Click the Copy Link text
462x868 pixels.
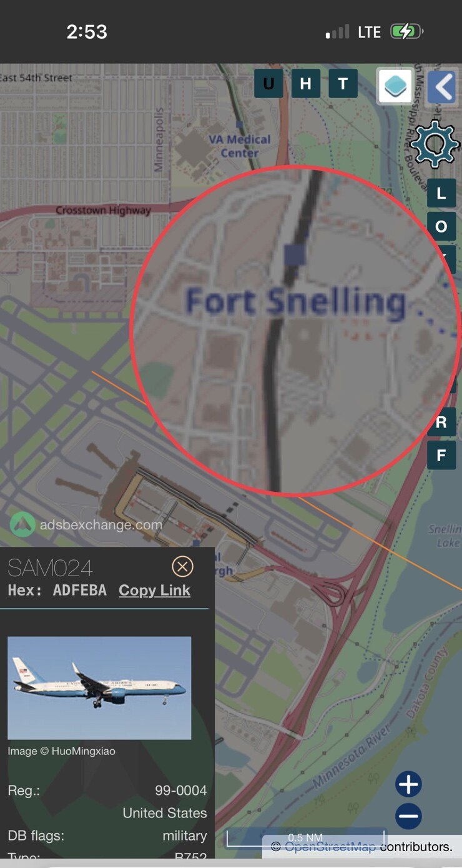(154, 591)
